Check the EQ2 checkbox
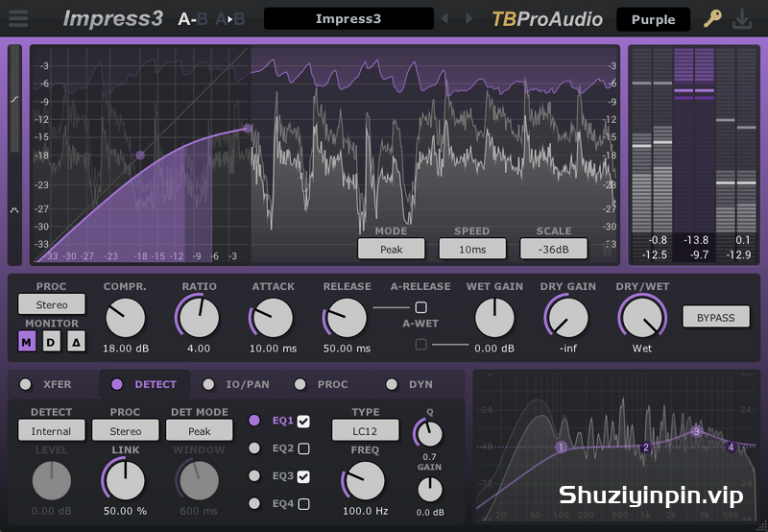Screen dimensions: 768x532 point(303,448)
